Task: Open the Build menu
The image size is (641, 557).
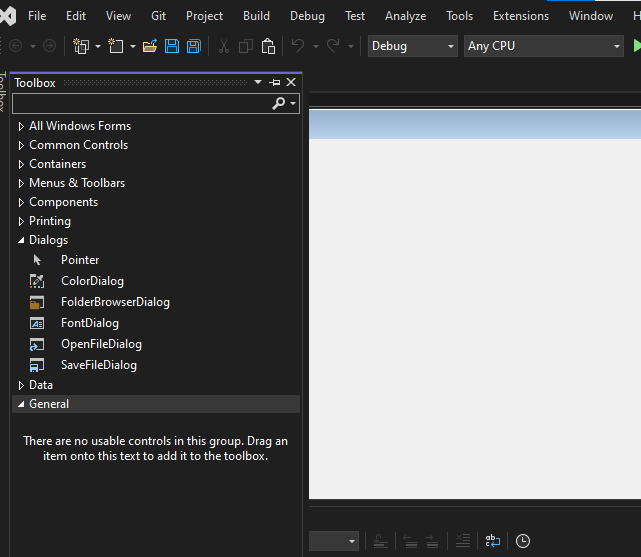Action: pyautogui.click(x=256, y=16)
